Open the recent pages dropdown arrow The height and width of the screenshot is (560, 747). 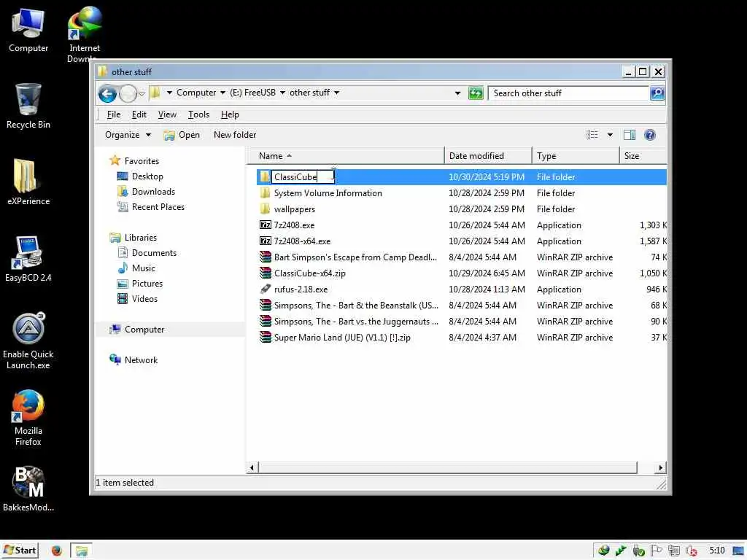point(142,93)
